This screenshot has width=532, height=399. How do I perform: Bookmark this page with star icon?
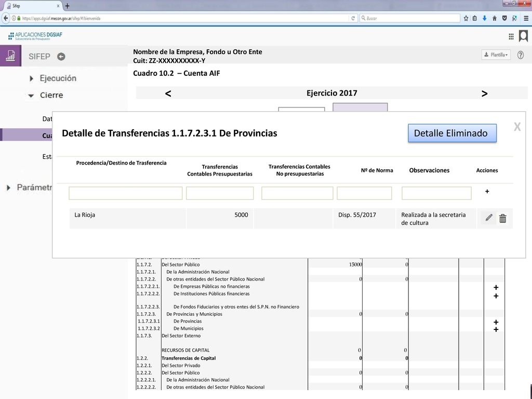tap(466, 18)
